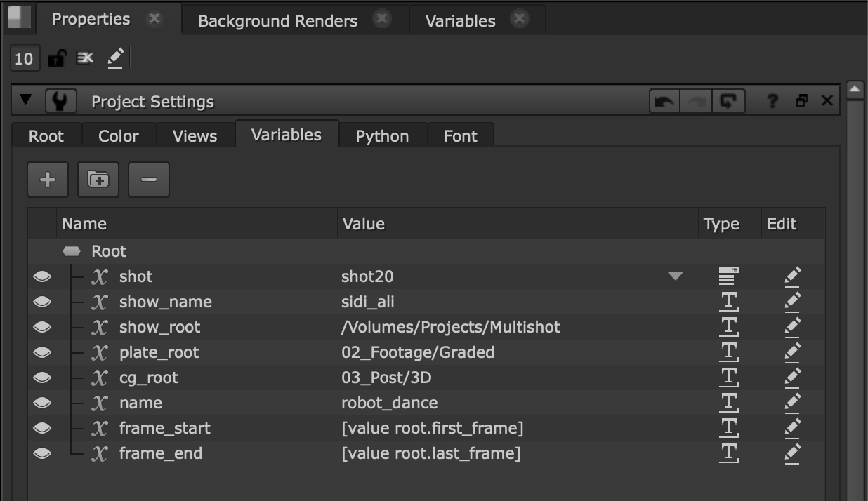Image resolution: width=868 pixels, height=501 pixels.
Task: Open the Background Renders tab
Action: click(x=277, y=20)
